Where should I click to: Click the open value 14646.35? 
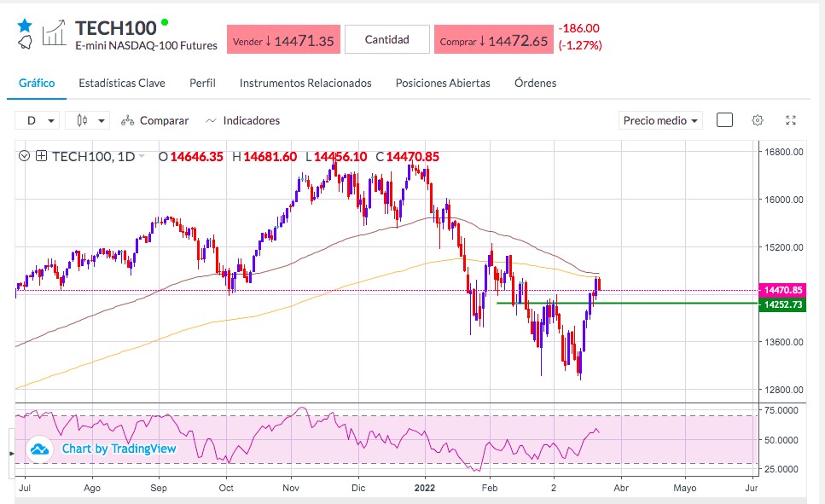tap(197, 157)
